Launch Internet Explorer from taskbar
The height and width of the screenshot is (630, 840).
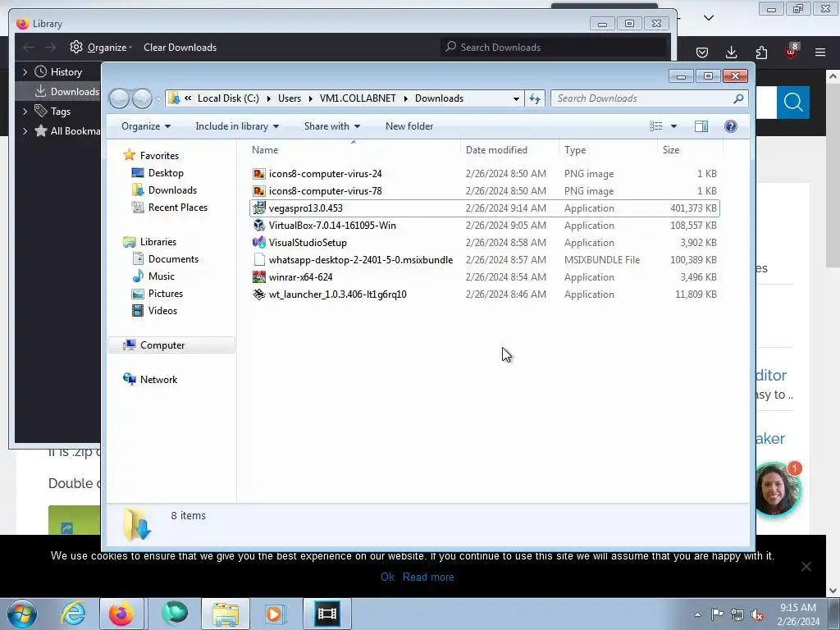(73, 614)
